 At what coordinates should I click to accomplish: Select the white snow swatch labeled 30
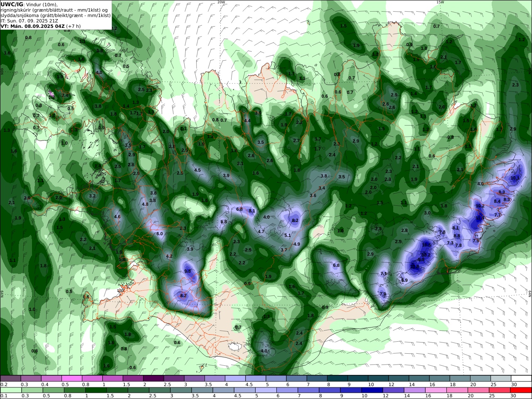(521, 379)
